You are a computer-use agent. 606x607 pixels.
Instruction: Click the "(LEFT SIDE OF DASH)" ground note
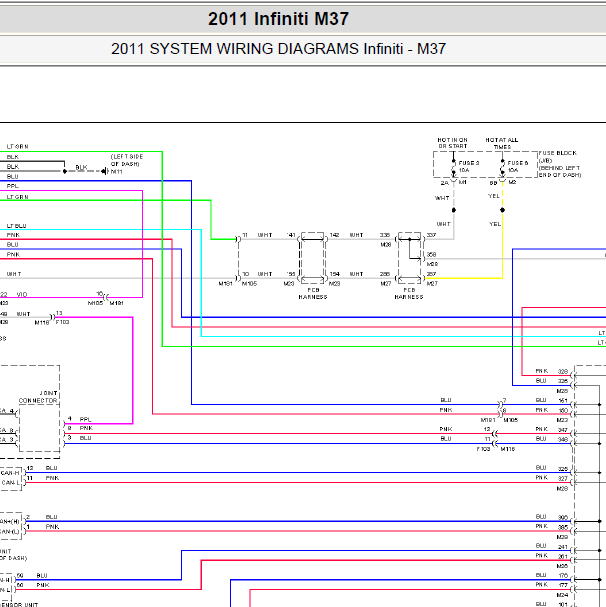[x=127, y=160]
